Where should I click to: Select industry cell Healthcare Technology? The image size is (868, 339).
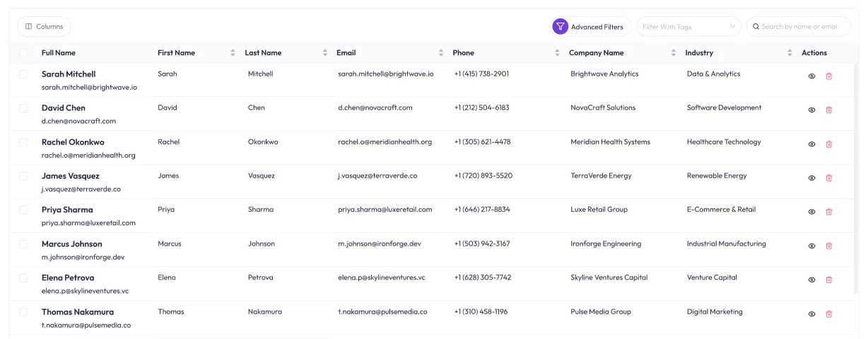724,142
